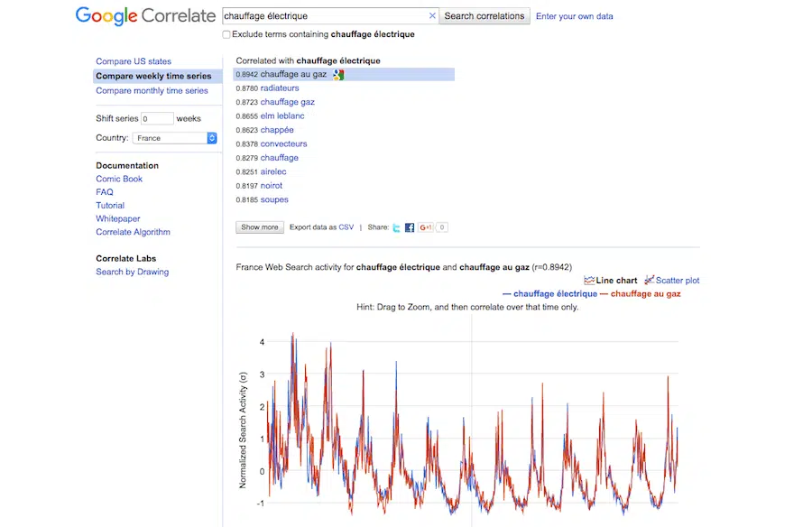Click the Line chart icon

click(589, 281)
